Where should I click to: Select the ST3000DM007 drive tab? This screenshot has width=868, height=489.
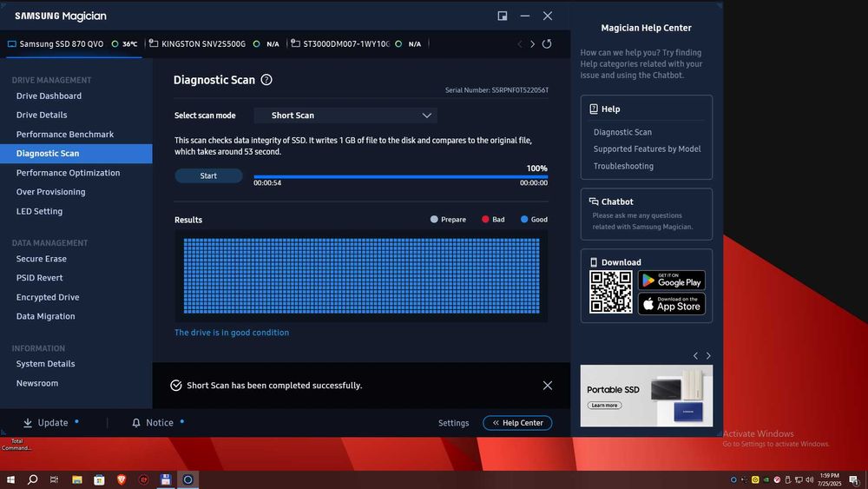point(345,44)
